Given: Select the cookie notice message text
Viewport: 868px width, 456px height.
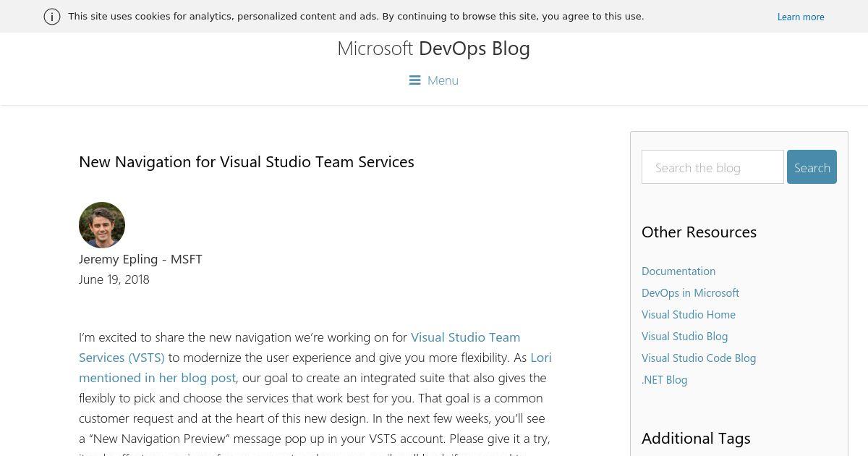Looking at the screenshot, I should coord(356,16).
